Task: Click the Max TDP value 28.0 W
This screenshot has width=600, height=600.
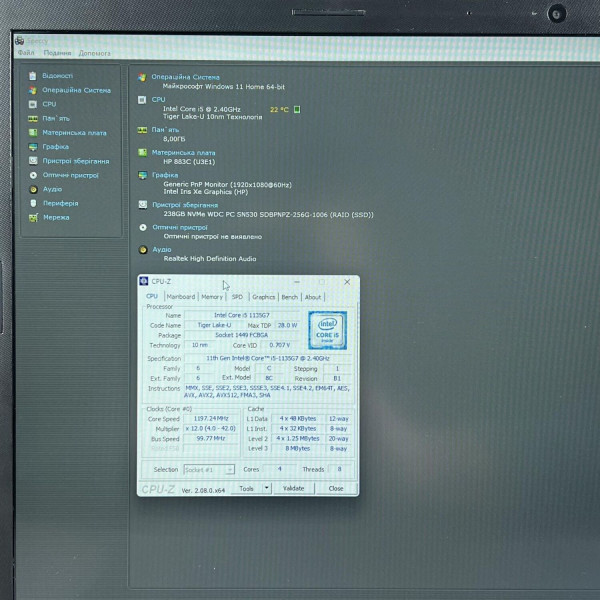Action: tap(287, 325)
